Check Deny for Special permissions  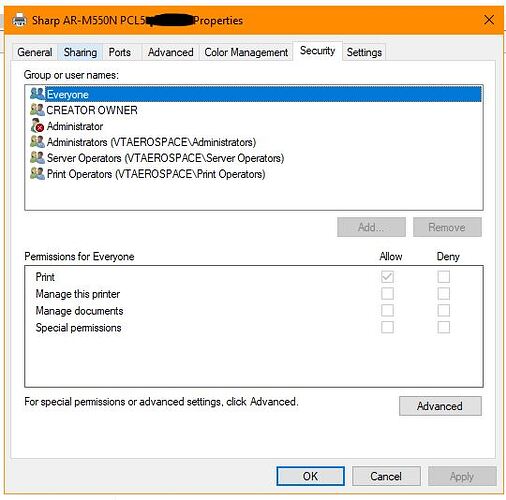click(444, 327)
